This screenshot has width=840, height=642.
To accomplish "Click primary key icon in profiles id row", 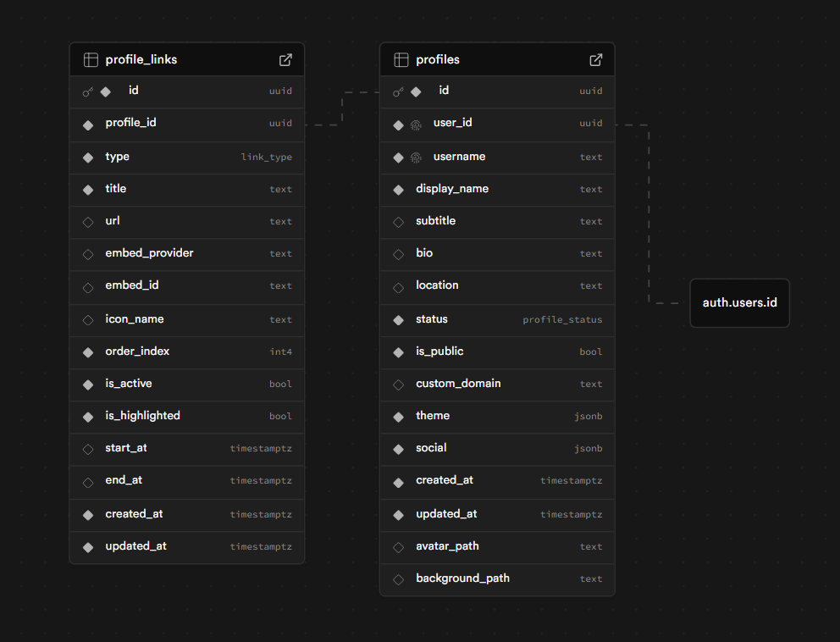I will coord(399,91).
